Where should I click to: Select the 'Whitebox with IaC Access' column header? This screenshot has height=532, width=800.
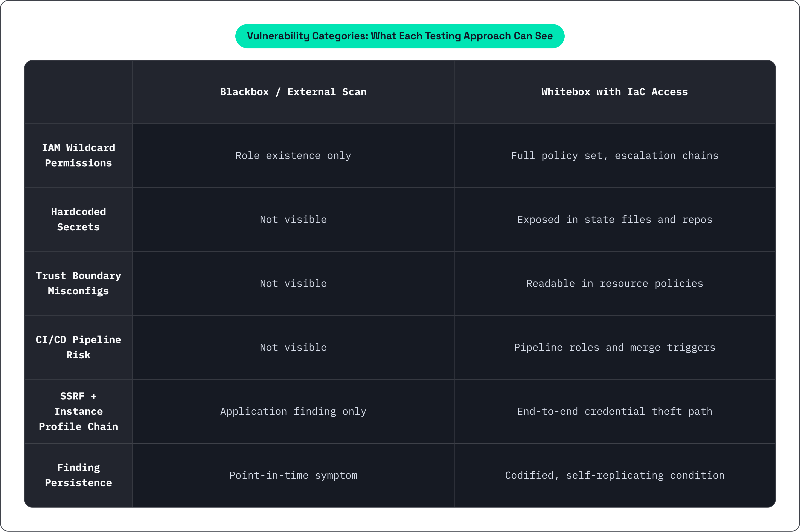tap(614, 92)
